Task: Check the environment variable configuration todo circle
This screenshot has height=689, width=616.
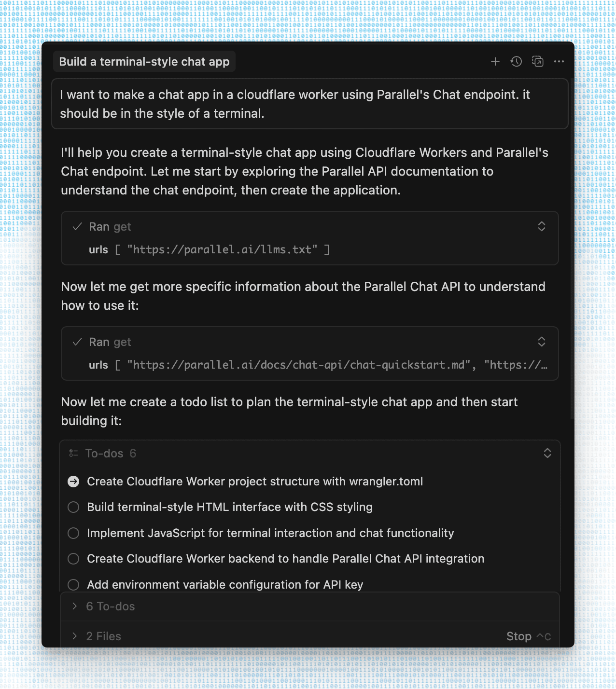Action: click(73, 584)
